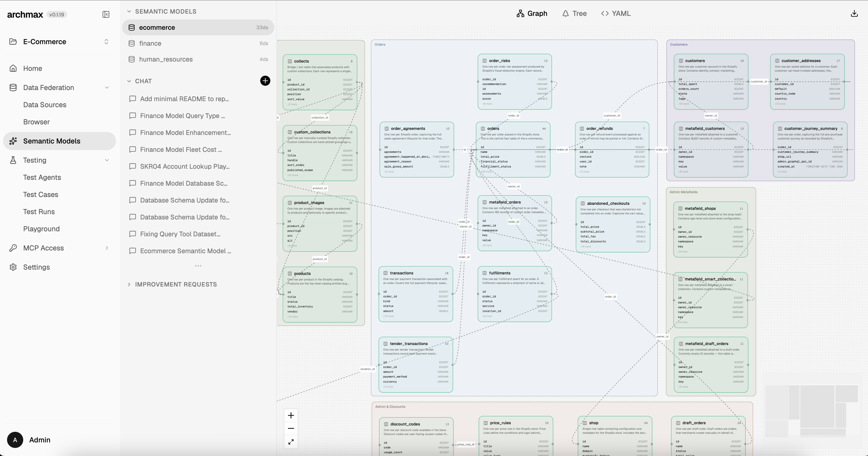Viewport: 868px width, 456px height.
Task: Click the order_refunds table icon
Action: (x=582, y=128)
